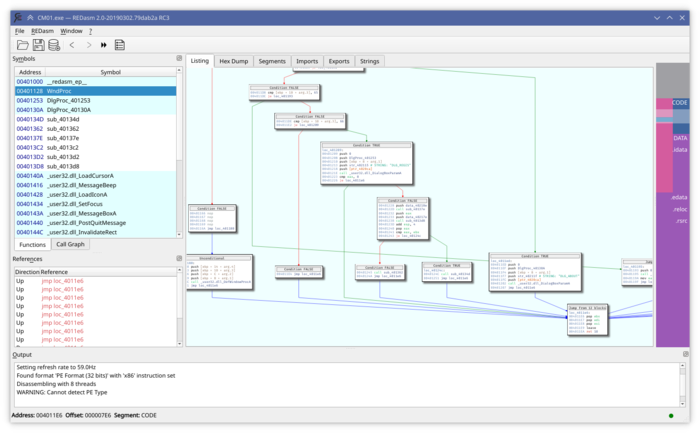
Task: Switch to the Hex Dump tab
Action: point(233,61)
